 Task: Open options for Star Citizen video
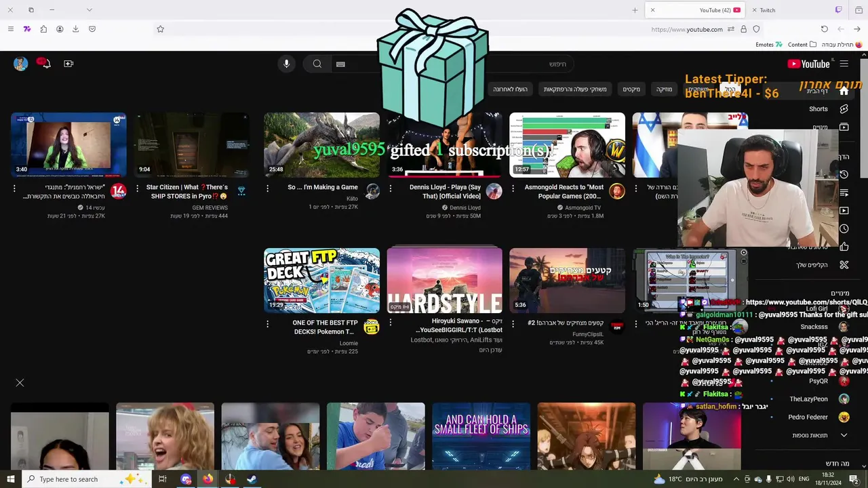point(138,188)
